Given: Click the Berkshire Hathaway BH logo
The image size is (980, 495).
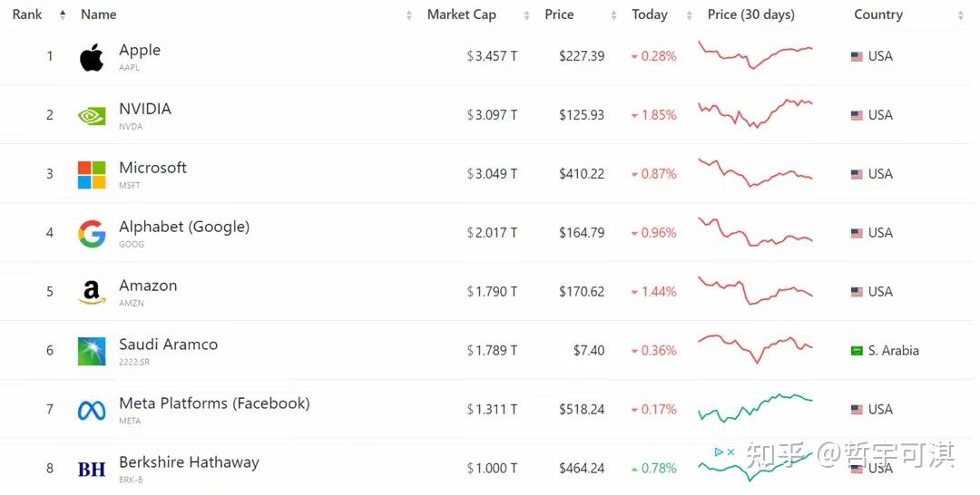Looking at the screenshot, I should [92, 469].
